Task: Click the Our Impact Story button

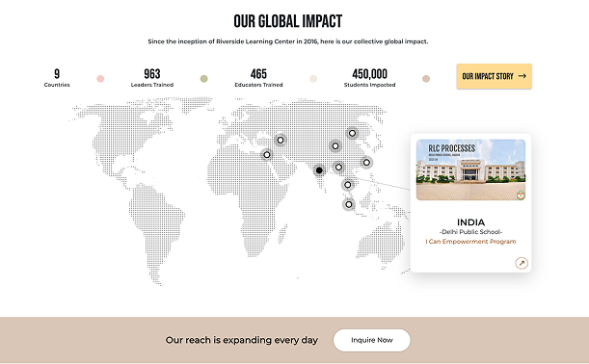Action: click(494, 76)
